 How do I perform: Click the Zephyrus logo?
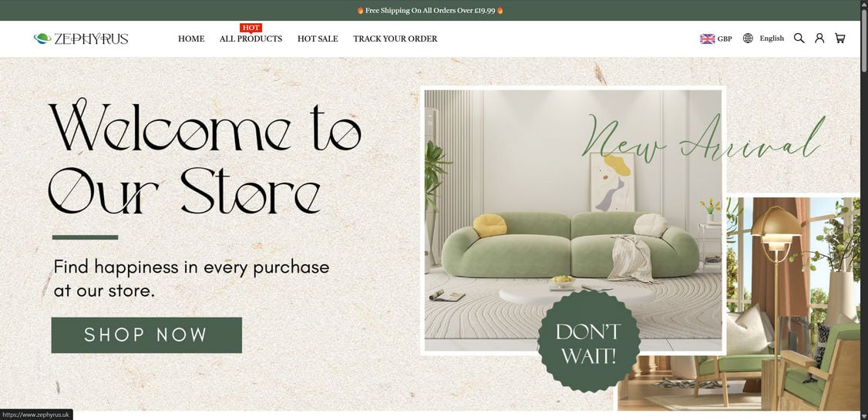click(81, 39)
